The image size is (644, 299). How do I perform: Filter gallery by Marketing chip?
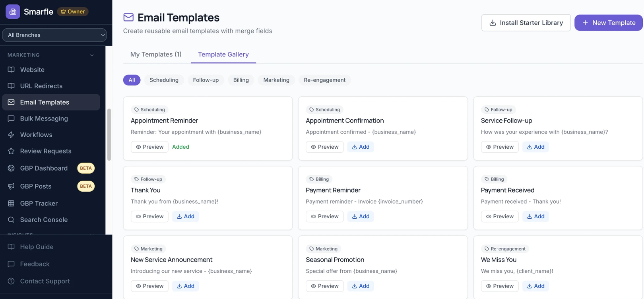click(x=276, y=80)
